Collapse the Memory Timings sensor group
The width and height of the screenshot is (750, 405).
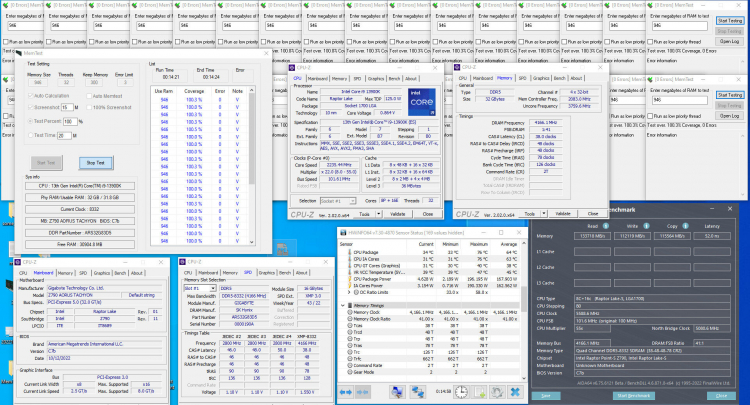click(x=341, y=305)
